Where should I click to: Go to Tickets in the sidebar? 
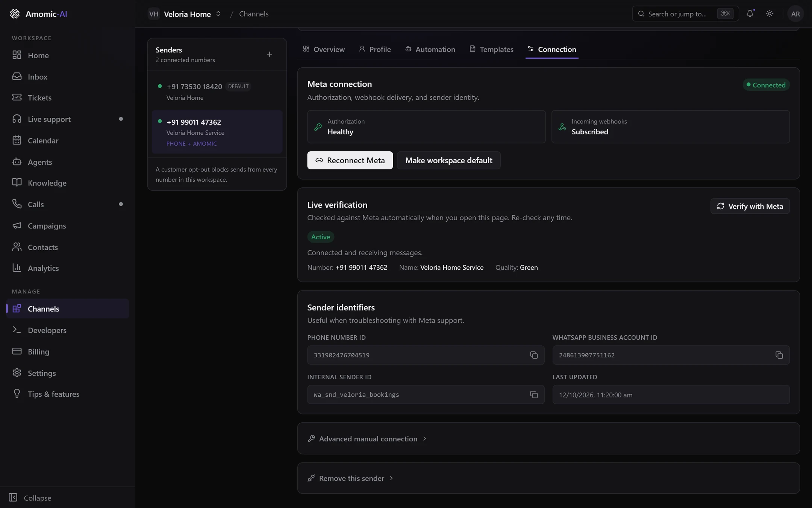point(68,98)
